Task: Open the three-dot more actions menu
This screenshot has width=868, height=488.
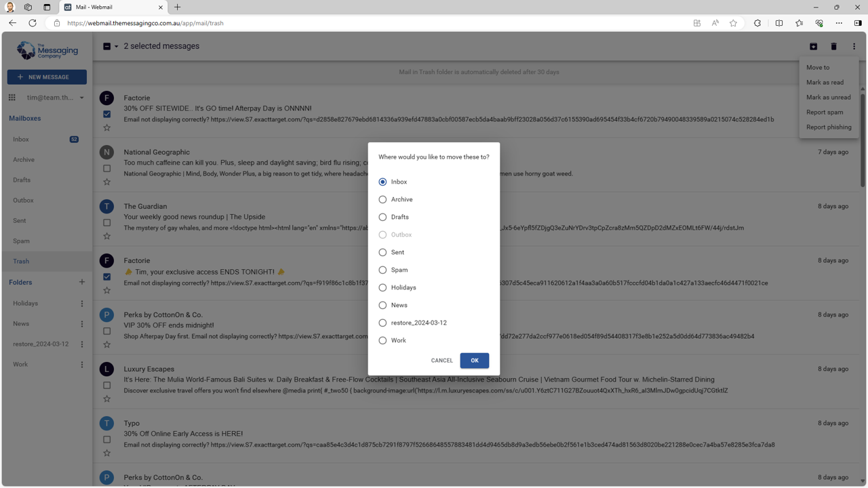Action: tap(854, 46)
